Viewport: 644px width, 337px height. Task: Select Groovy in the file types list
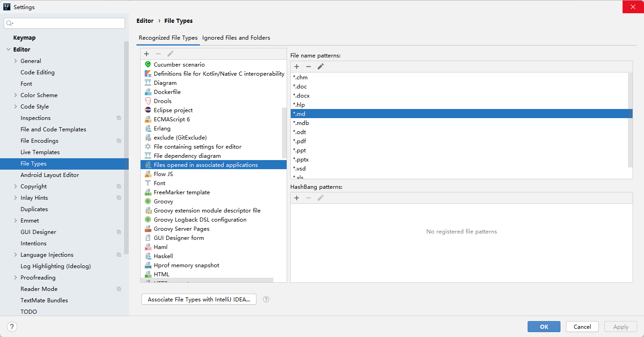tap(163, 202)
